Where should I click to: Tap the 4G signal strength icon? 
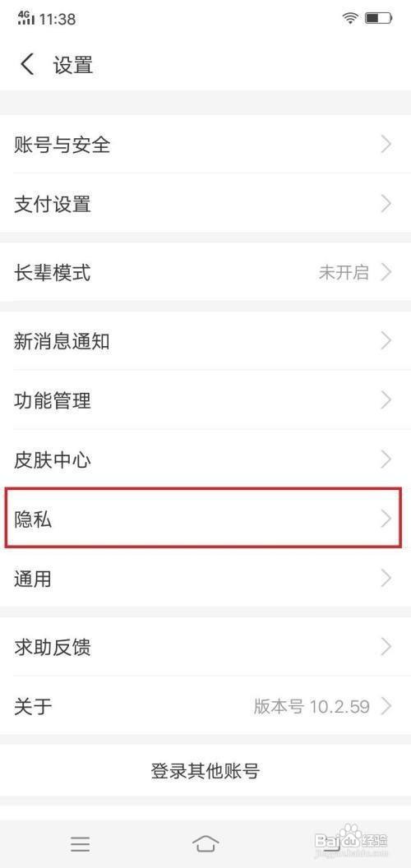point(25,18)
